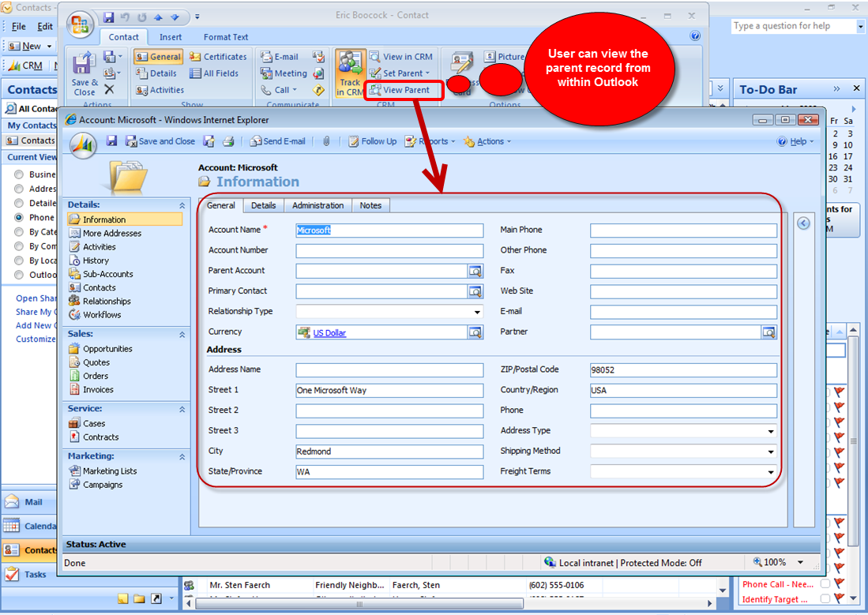
Task: Click the Currency lookup icon
Action: coord(475,332)
